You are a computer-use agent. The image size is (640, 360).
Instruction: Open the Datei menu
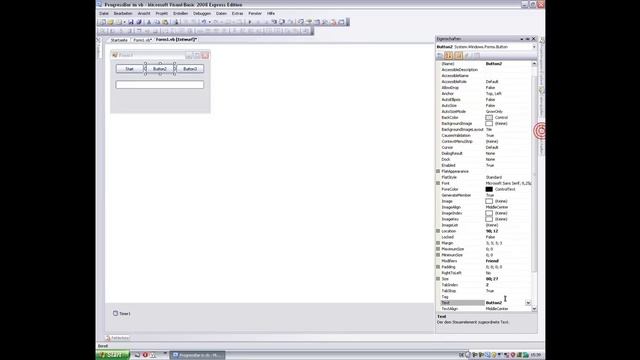point(104,13)
